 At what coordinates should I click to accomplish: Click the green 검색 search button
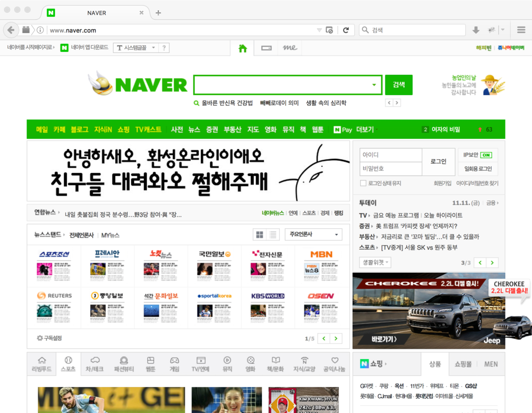(399, 85)
